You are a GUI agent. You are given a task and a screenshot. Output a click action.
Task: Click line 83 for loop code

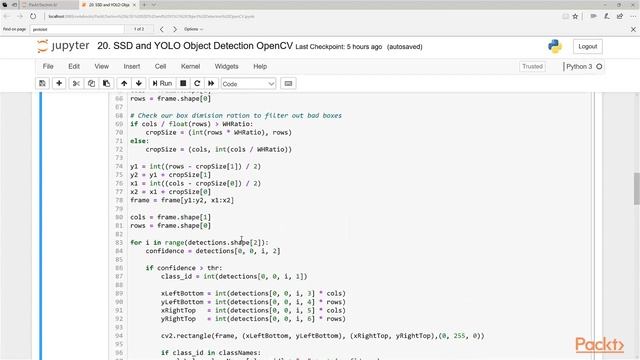199,242
